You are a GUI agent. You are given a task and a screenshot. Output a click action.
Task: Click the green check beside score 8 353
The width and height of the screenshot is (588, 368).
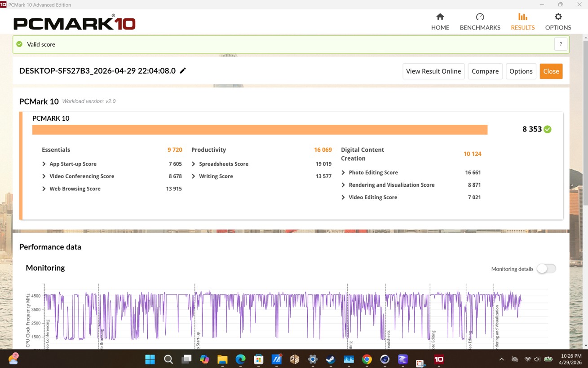point(547,129)
